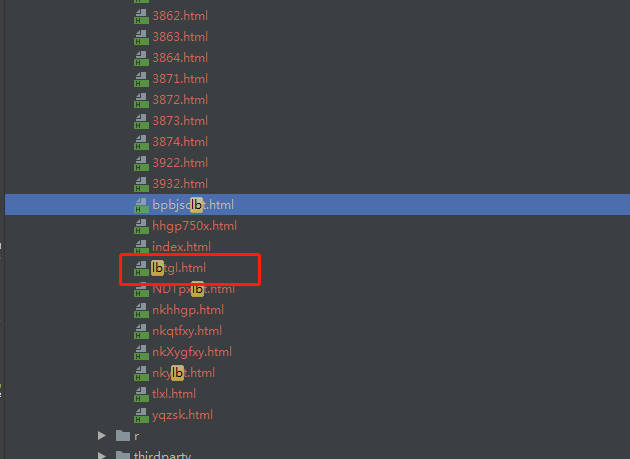Image resolution: width=630 pixels, height=459 pixels.
Task: Click the HTML file icon beside 3871.html
Action: click(141, 79)
